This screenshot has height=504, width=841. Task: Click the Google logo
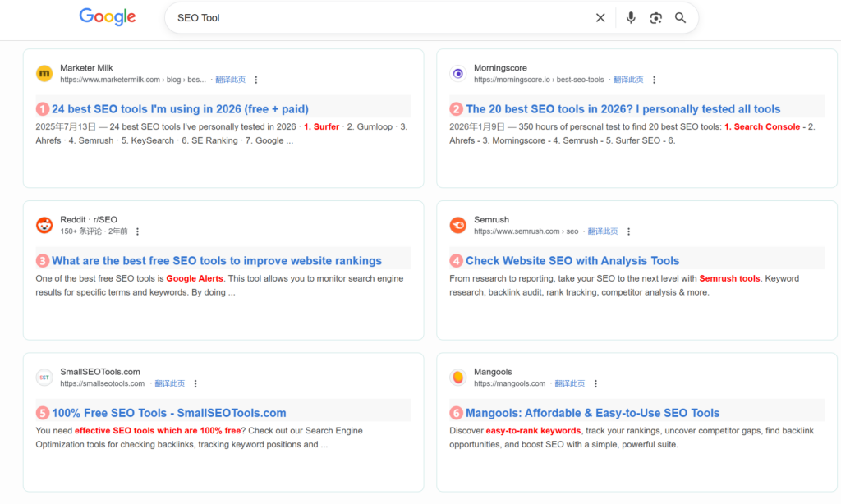click(108, 17)
